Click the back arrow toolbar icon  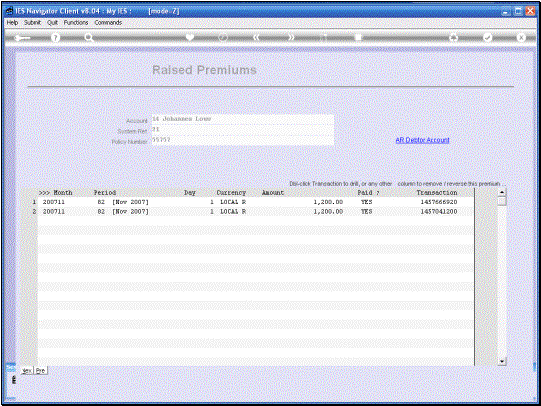22,38
